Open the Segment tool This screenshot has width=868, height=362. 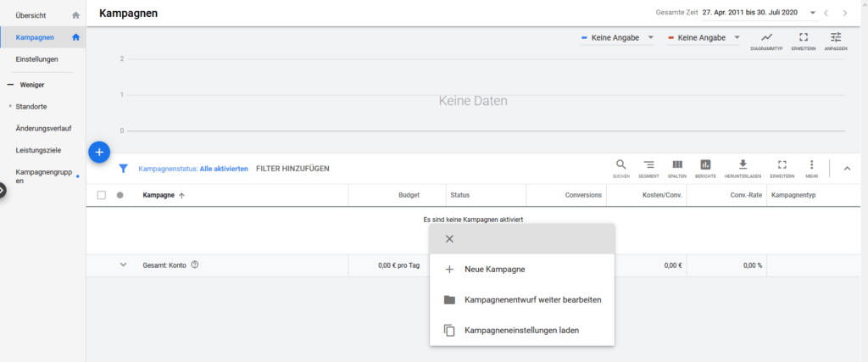click(649, 168)
